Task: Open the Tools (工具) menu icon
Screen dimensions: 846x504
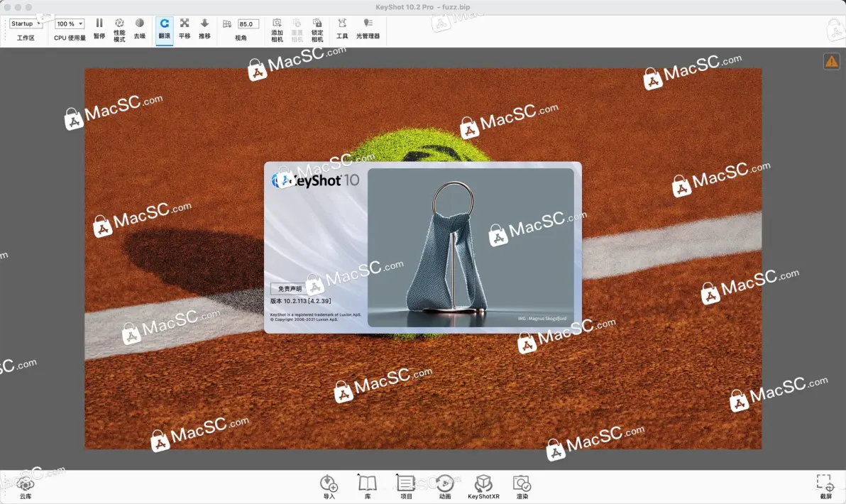Action: click(342, 28)
